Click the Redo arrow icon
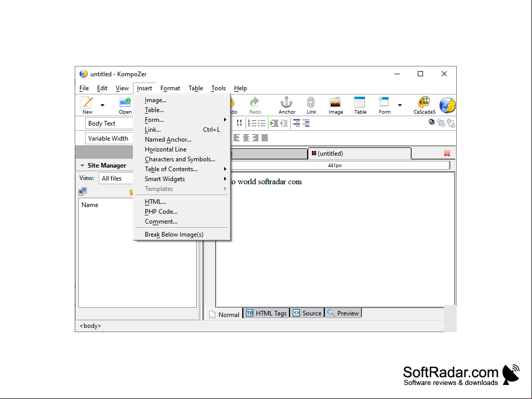Image resolution: width=532 pixels, height=399 pixels. coord(254,102)
